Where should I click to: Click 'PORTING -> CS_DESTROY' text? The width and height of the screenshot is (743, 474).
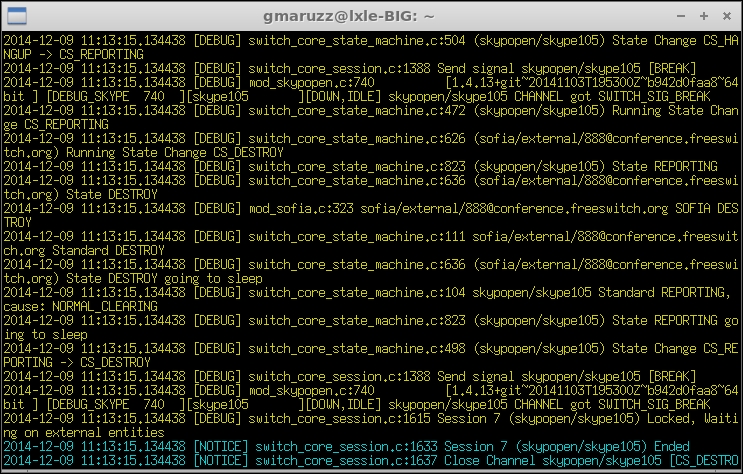(77, 363)
